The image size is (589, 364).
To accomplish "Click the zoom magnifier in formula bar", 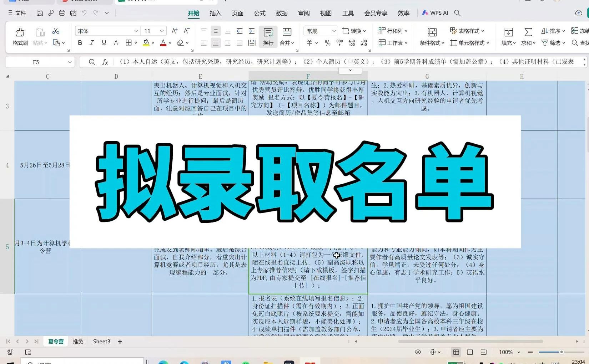I will 92,62.
